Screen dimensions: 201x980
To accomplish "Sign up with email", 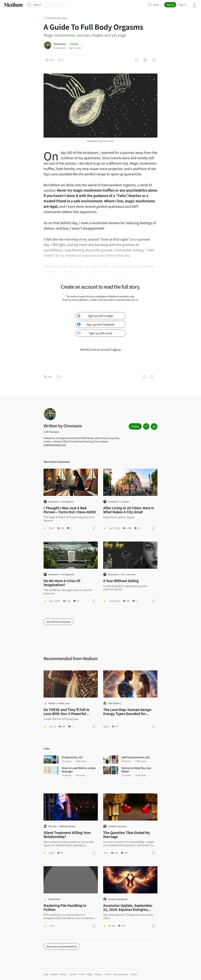I will 100,333.
